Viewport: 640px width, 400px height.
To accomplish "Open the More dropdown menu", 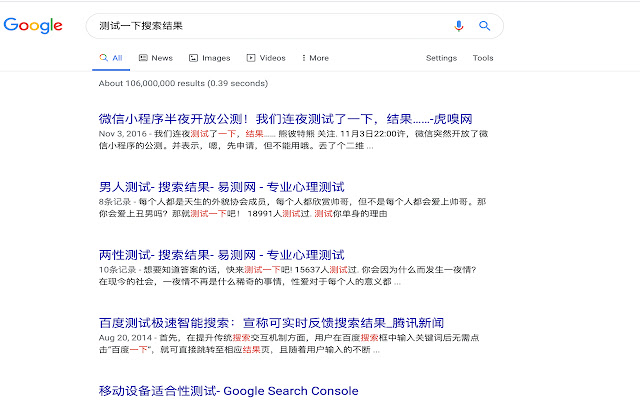I will click(315, 58).
